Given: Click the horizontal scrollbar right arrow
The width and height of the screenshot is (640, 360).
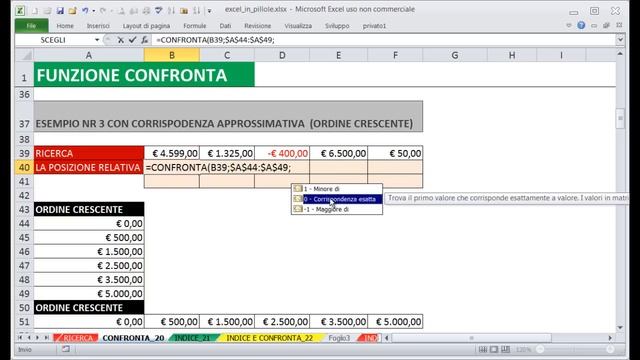Looking at the screenshot, I should (x=610, y=338).
